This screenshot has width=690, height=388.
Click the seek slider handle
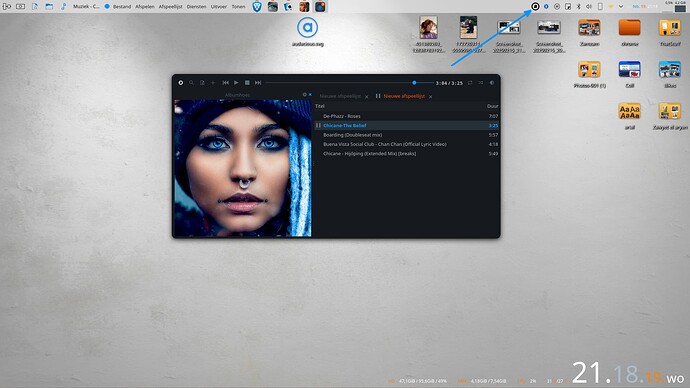pos(414,83)
